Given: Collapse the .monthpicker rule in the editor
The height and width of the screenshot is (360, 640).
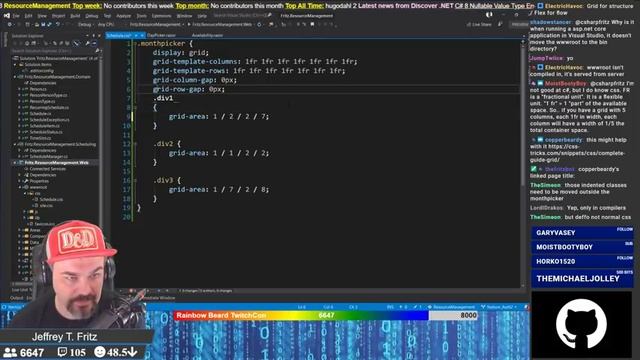Looking at the screenshot, I should 135,44.
